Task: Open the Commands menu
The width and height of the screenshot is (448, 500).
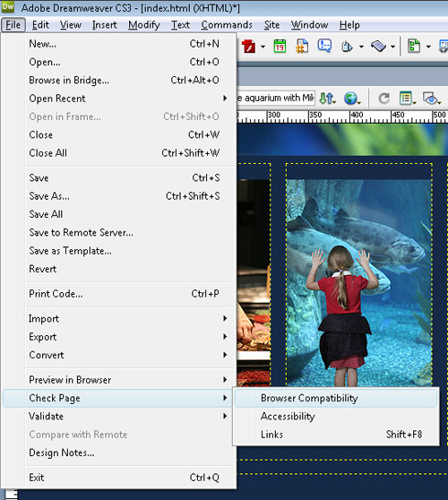Action: pos(227,25)
